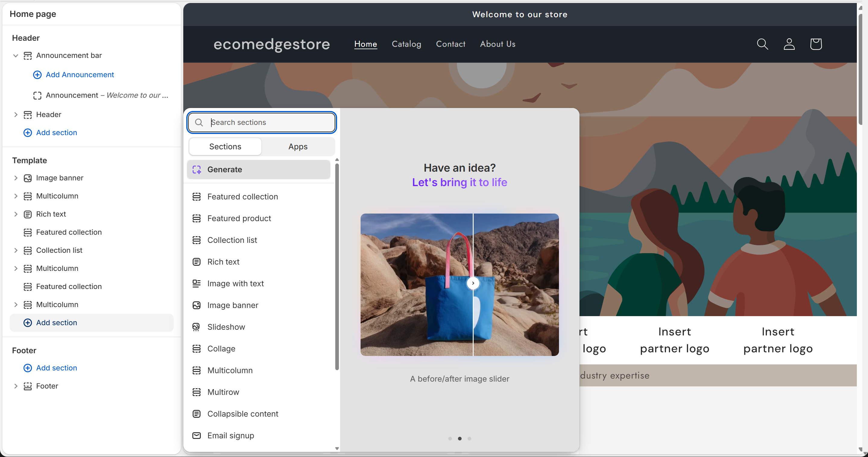Image resolution: width=868 pixels, height=457 pixels.
Task: Select the Collapsible content section icon
Action: click(x=197, y=414)
